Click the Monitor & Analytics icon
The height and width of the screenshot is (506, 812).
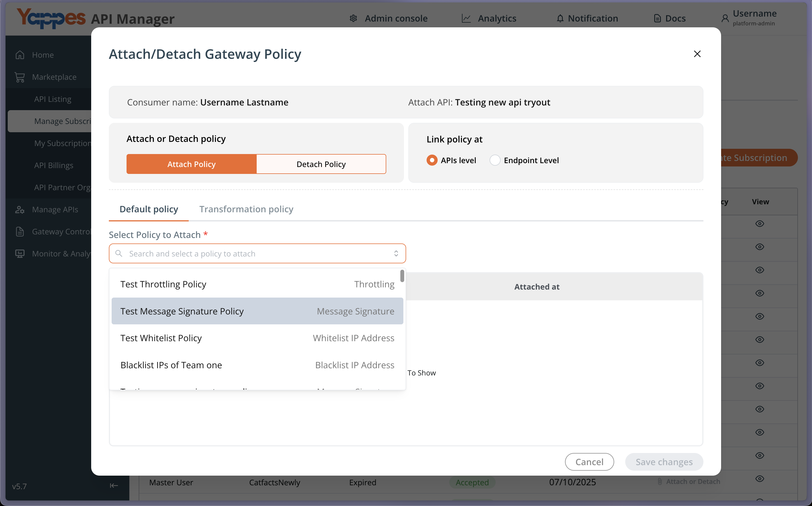(x=20, y=254)
